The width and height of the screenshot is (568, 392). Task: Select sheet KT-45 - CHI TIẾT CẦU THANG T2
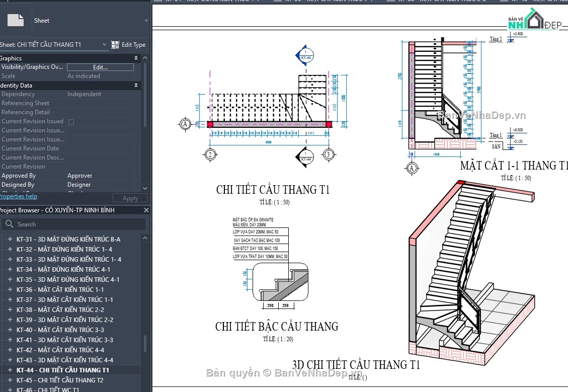pyautogui.click(x=60, y=380)
